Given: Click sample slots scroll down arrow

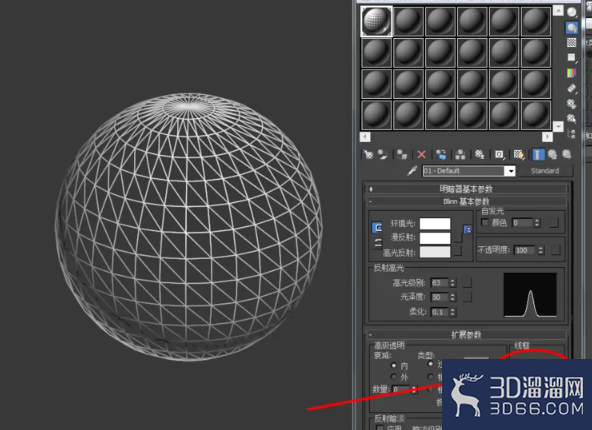Looking at the screenshot, I should (x=558, y=126).
